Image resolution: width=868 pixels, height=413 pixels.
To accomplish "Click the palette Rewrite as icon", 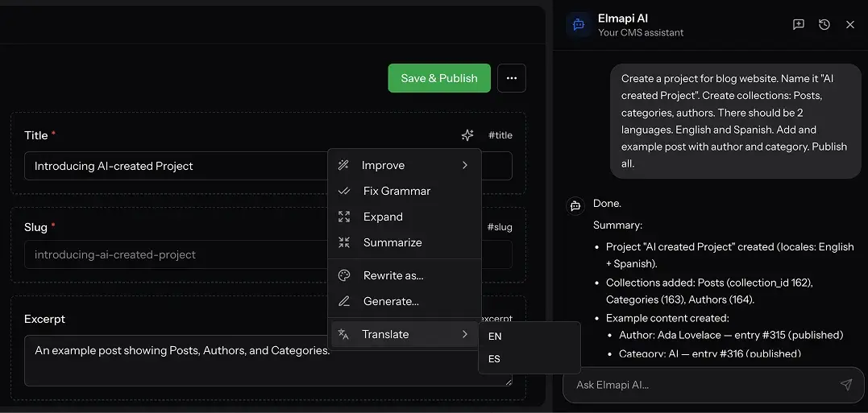I will coord(344,275).
